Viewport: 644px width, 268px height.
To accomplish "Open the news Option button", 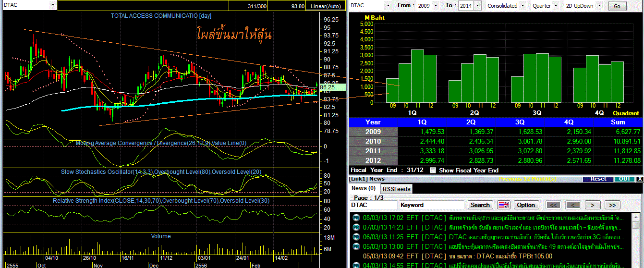I will click(526, 205).
